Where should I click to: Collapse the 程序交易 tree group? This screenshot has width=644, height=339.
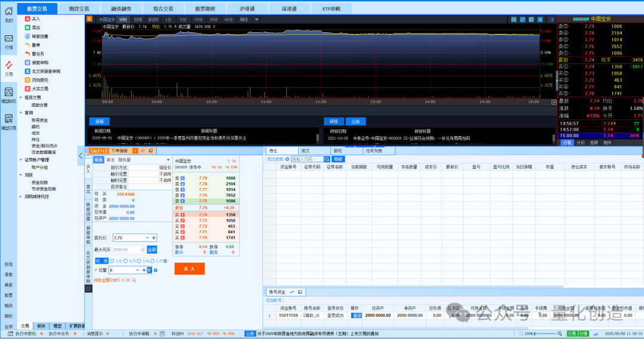tap(21, 97)
